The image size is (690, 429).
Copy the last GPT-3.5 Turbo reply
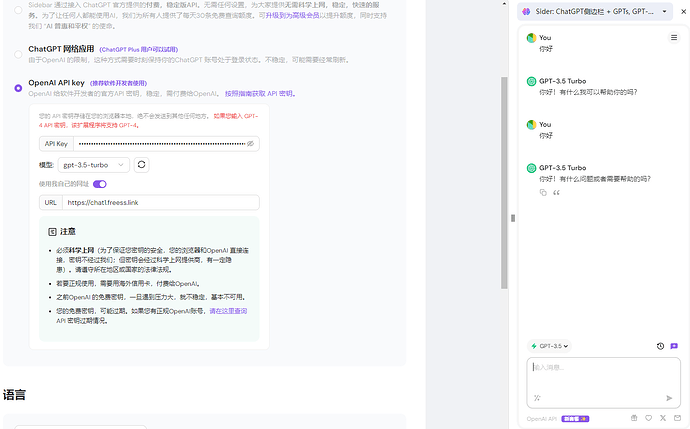(x=543, y=193)
